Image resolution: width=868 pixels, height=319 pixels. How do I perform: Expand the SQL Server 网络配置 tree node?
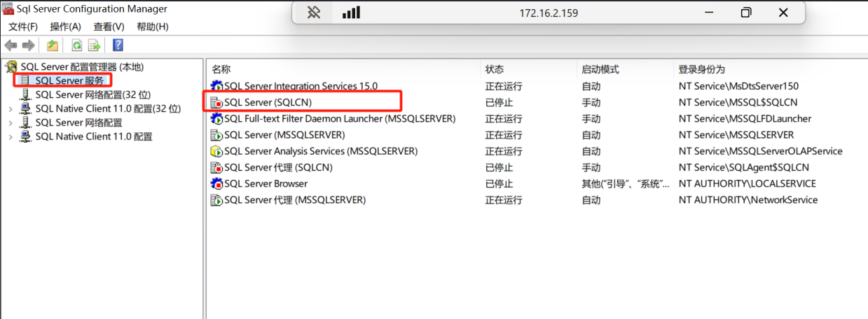tap(11, 123)
